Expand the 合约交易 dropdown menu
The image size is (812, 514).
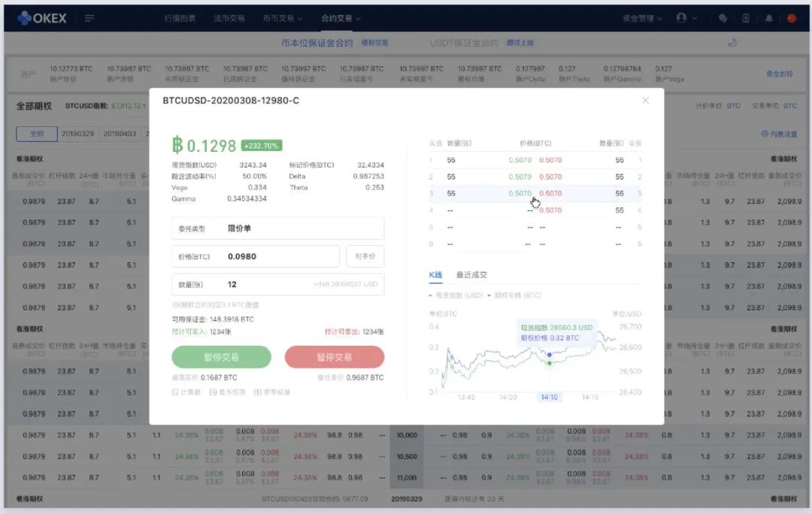click(x=341, y=18)
